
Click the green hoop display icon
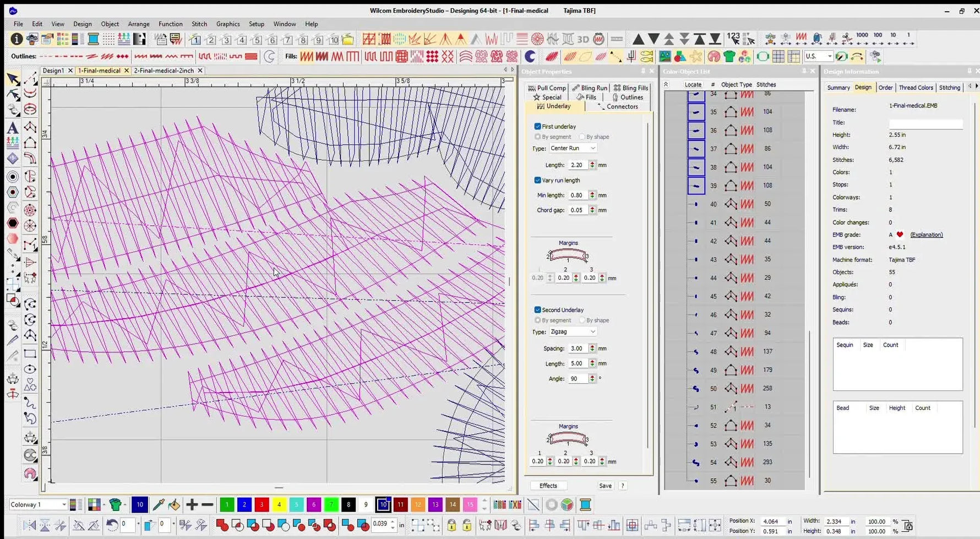(763, 56)
